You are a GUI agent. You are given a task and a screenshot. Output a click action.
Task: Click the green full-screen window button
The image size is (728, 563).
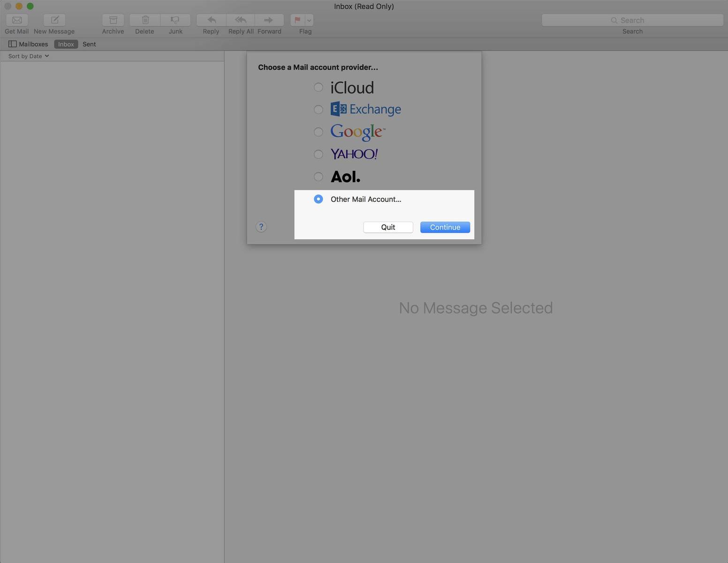pyautogui.click(x=30, y=6)
